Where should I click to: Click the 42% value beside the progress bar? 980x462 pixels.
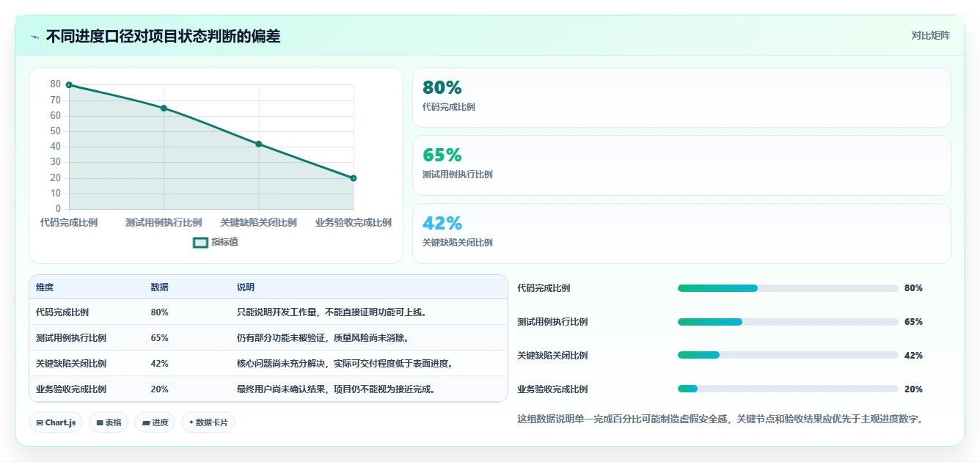tap(913, 356)
